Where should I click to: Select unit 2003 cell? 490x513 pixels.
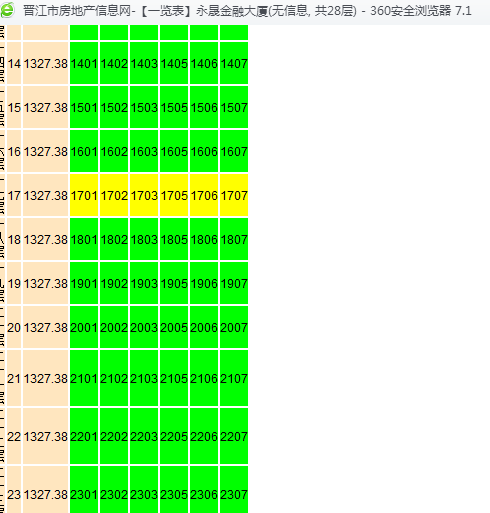[144, 327]
